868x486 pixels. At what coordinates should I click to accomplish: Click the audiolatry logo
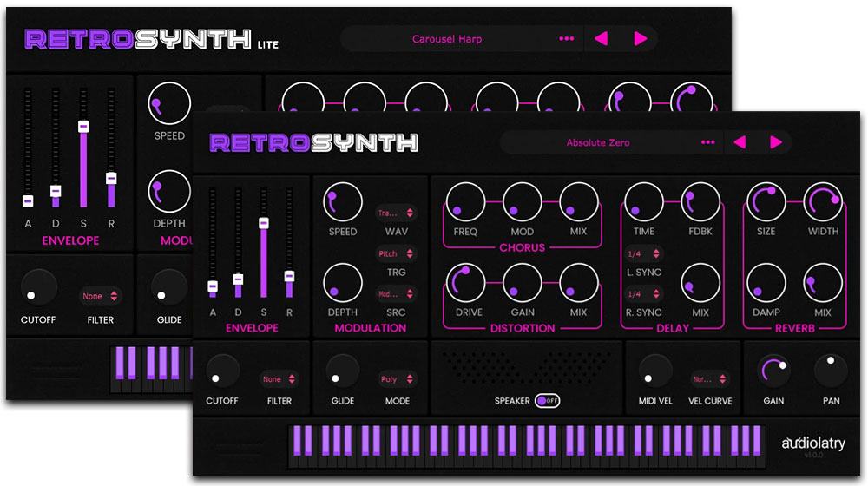point(813,443)
